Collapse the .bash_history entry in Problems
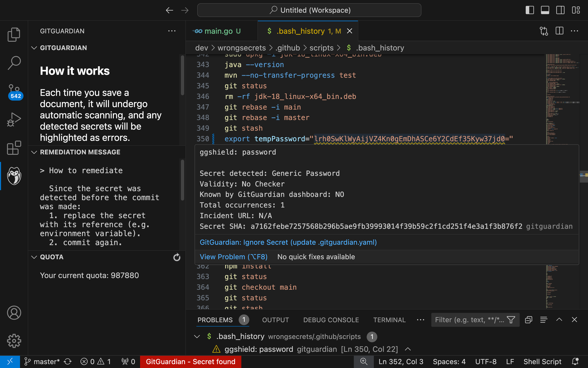This screenshot has height=368, width=588. tap(197, 337)
